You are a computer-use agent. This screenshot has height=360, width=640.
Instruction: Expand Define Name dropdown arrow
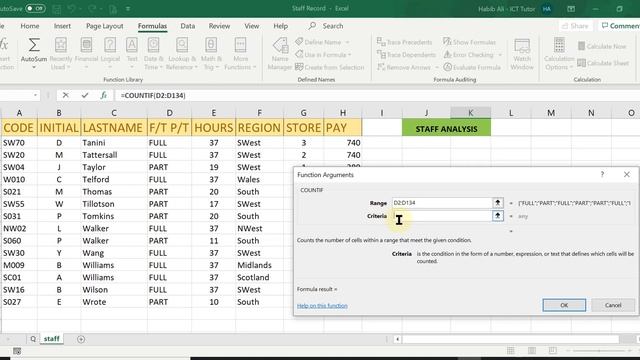347,42
